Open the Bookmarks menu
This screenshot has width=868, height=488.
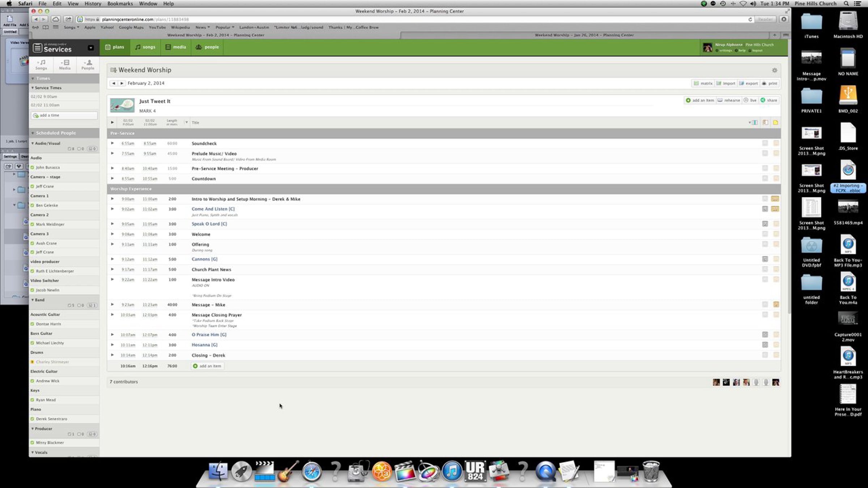(x=120, y=4)
